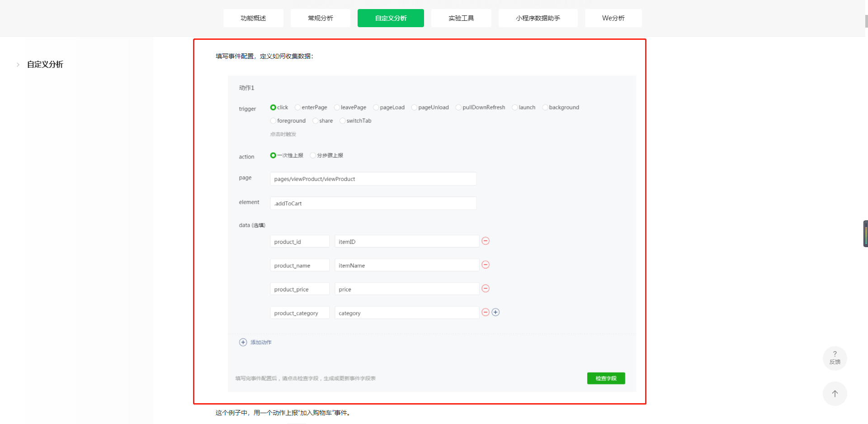Remove the product_price data row
868x424 pixels.
(x=486, y=288)
